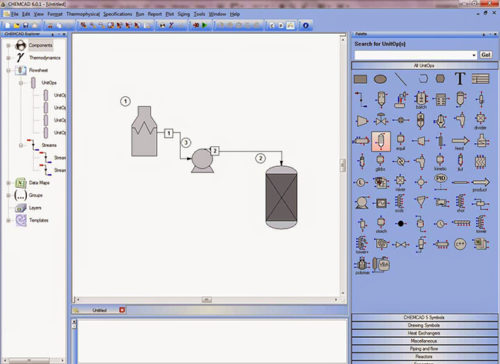Collapse the Streams tree node
This screenshot has height=364, width=500.
(x=21, y=145)
